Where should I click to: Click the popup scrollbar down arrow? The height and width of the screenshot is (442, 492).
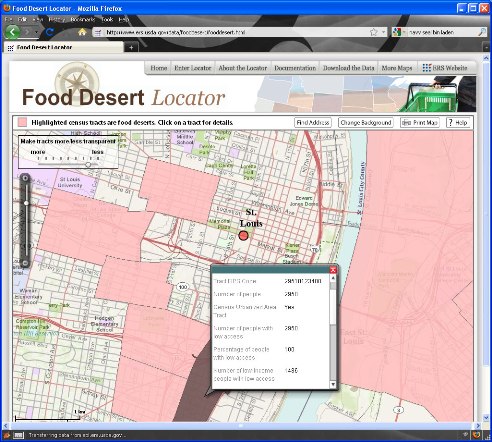[333, 384]
